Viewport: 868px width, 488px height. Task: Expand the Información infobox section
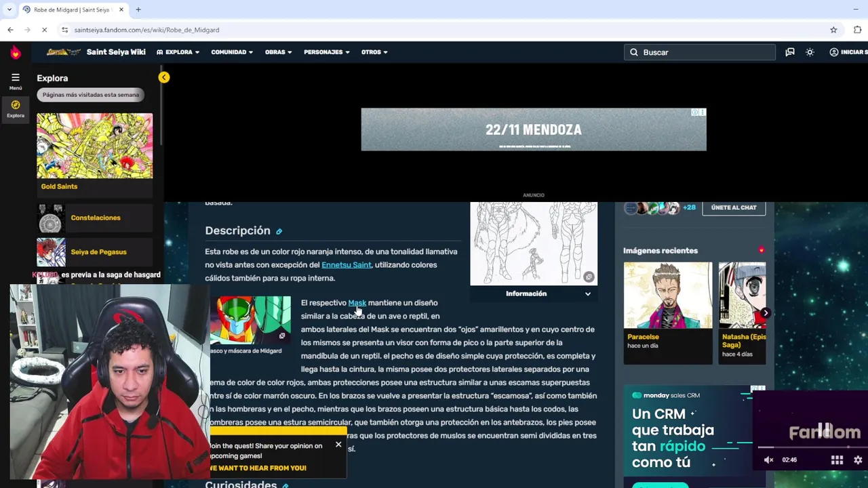534,293
